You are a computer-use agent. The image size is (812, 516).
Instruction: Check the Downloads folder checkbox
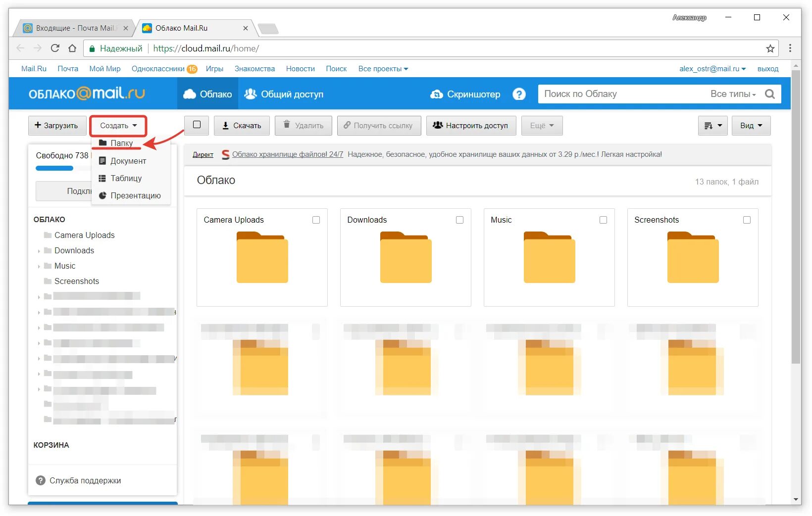[x=459, y=220]
